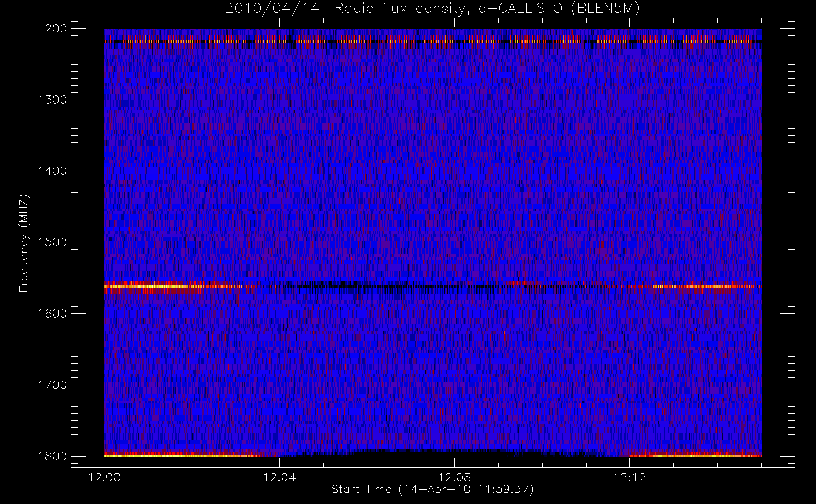Viewport: 816px width, 504px height.
Task: Select the 1800 frequency tick label
Action: (52, 456)
